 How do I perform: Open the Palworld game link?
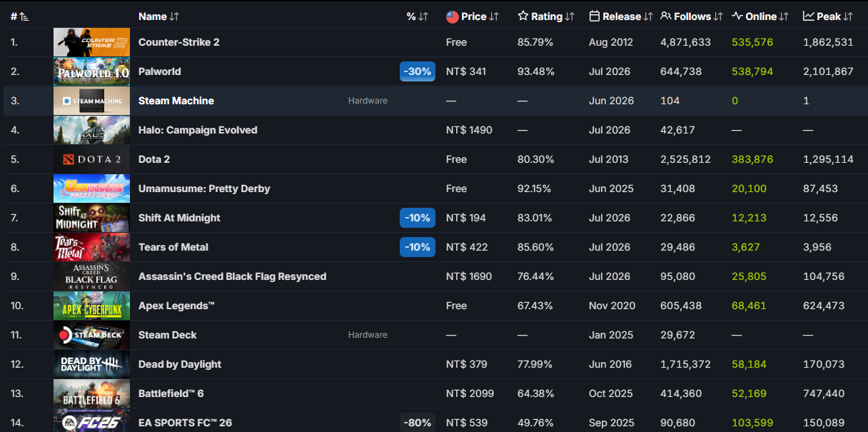(160, 71)
